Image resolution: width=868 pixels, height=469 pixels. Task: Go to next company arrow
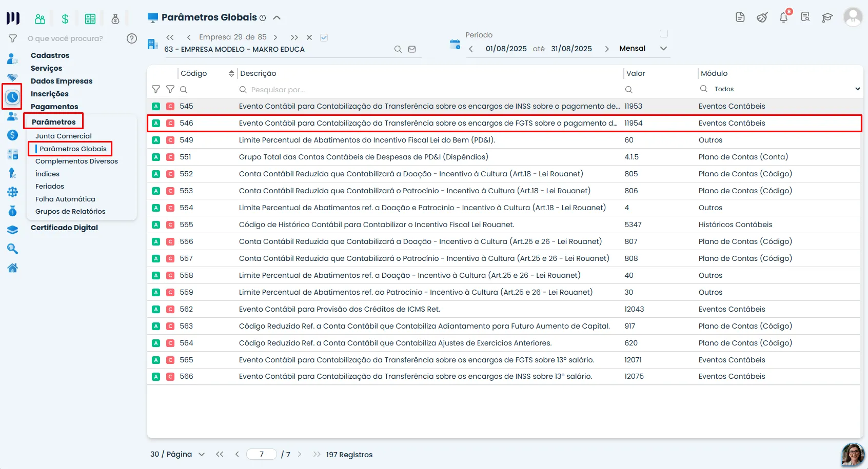click(x=275, y=37)
